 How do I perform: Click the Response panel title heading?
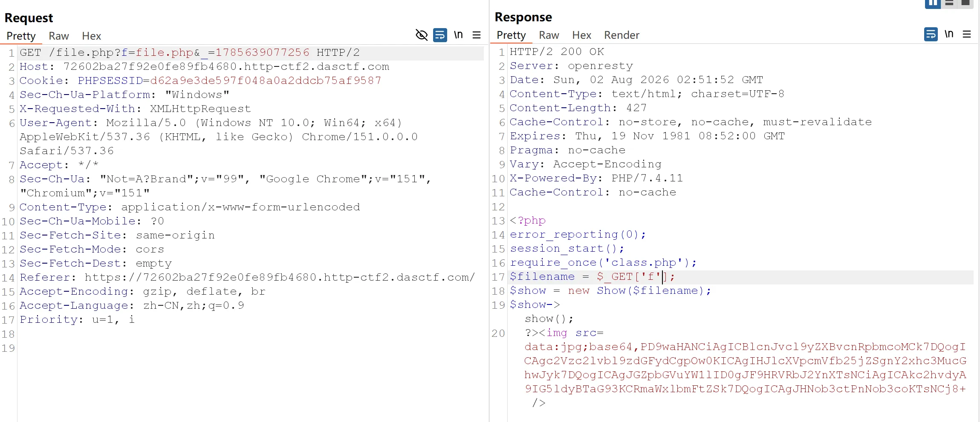click(523, 17)
